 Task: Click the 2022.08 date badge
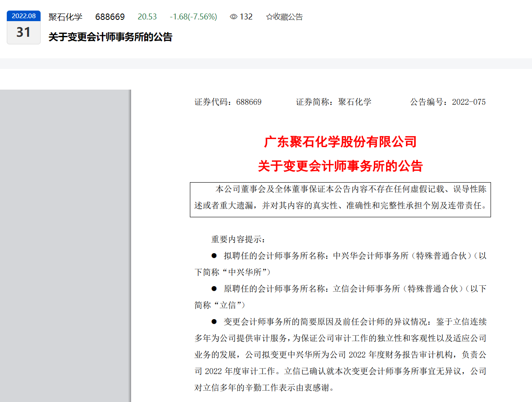pos(24,16)
